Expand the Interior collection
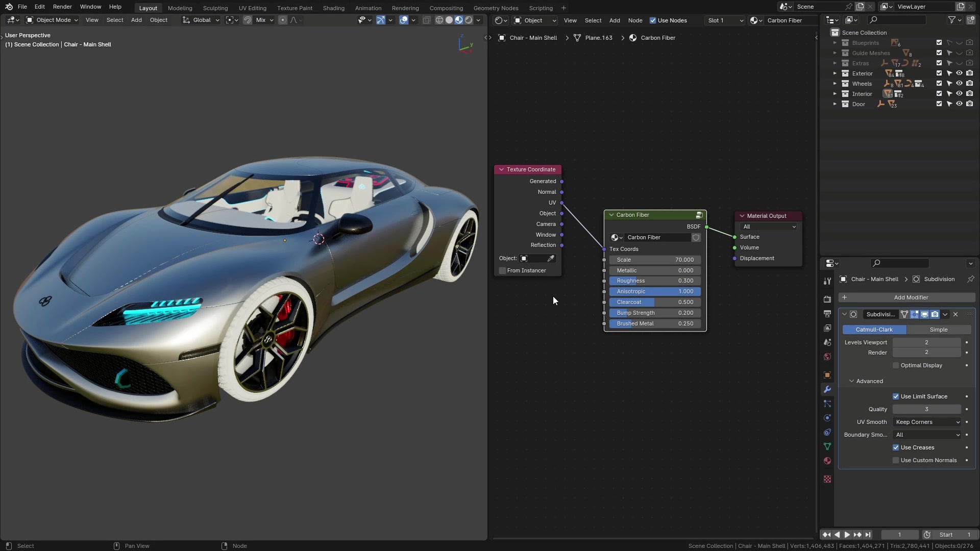 click(x=835, y=94)
